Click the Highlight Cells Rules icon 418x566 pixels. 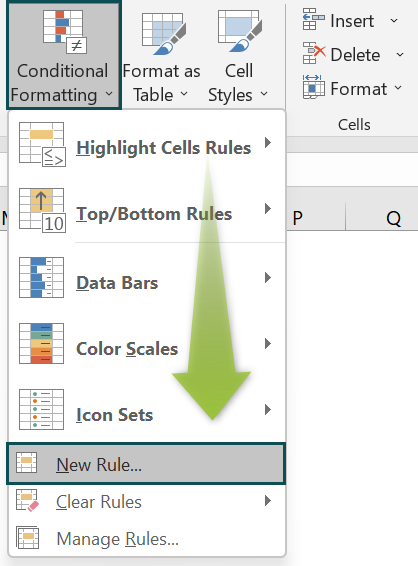coord(42,144)
